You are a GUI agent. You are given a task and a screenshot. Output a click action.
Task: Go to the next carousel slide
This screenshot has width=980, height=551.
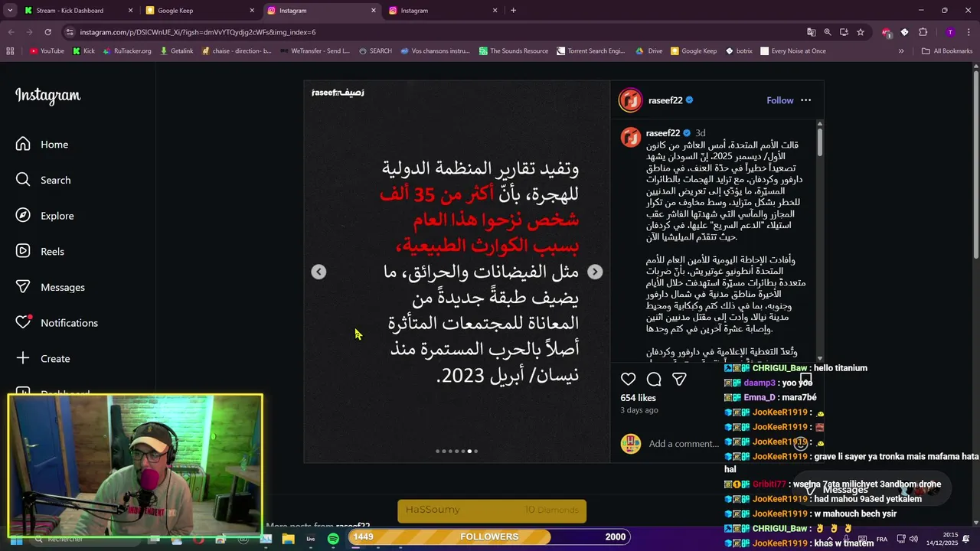[595, 272]
